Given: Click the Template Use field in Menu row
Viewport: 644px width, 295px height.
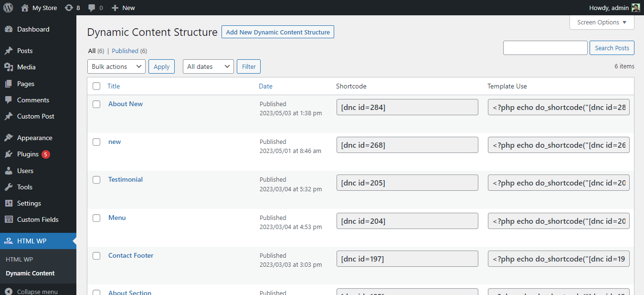Looking at the screenshot, I should tap(559, 221).
